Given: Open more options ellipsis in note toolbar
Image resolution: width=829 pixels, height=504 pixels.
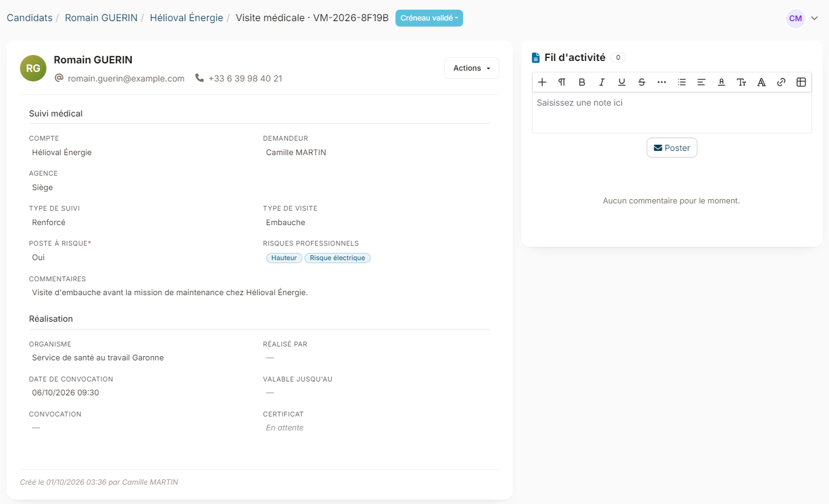Looking at the screenshot, I should [x=662, y=82].
